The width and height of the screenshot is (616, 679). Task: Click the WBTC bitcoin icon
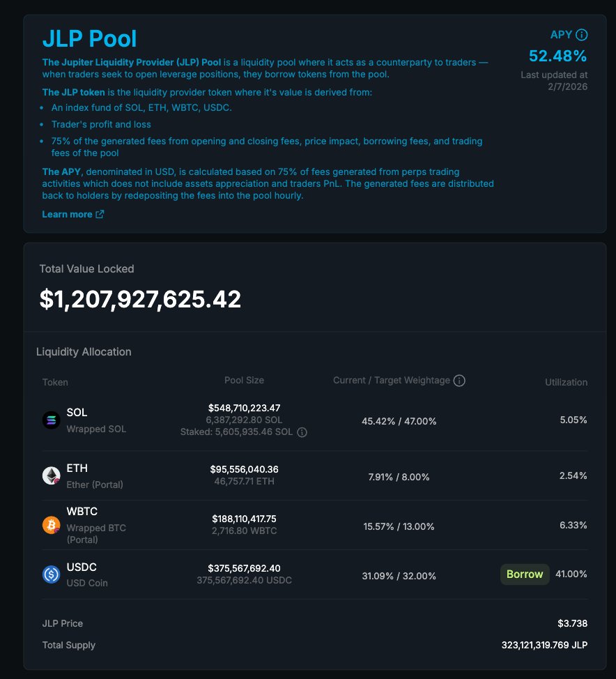[52, 525]
